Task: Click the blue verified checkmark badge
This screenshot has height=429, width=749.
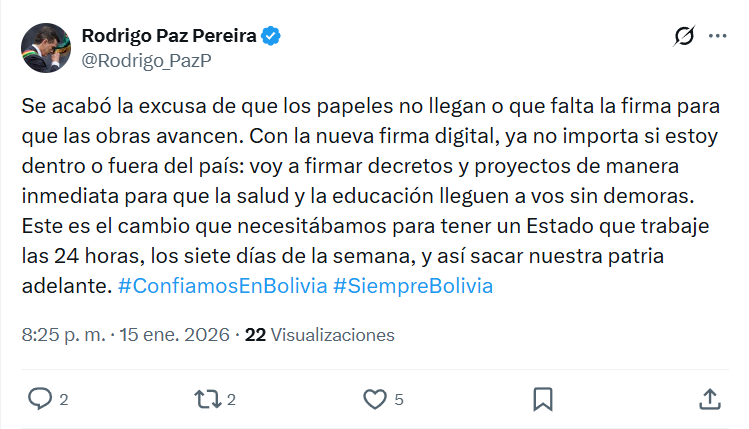Action: click(271, 37)
